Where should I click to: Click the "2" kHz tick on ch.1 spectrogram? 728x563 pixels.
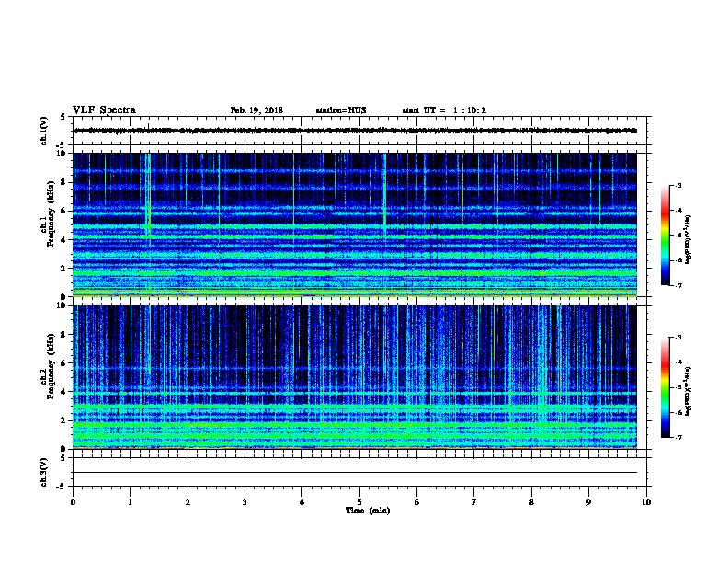point(63,268)
